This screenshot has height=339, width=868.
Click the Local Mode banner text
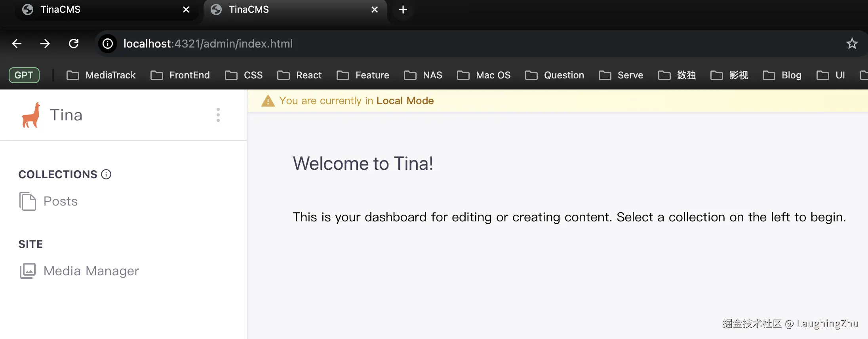pos(356,101)
